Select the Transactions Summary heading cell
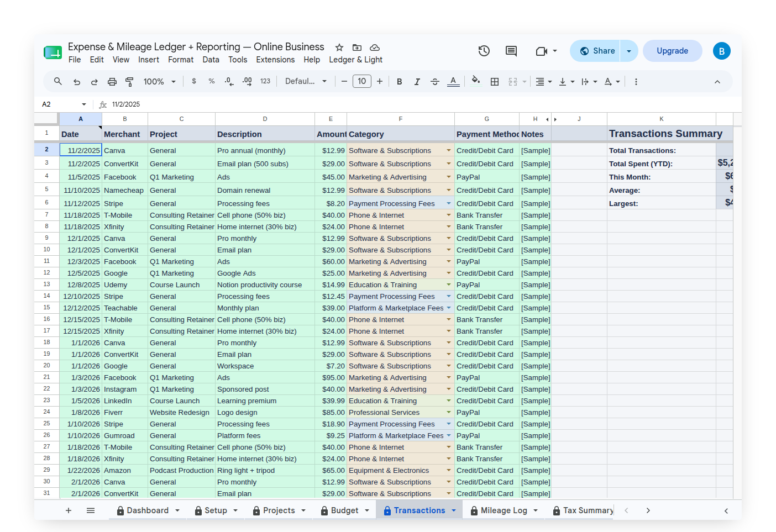 662,134
